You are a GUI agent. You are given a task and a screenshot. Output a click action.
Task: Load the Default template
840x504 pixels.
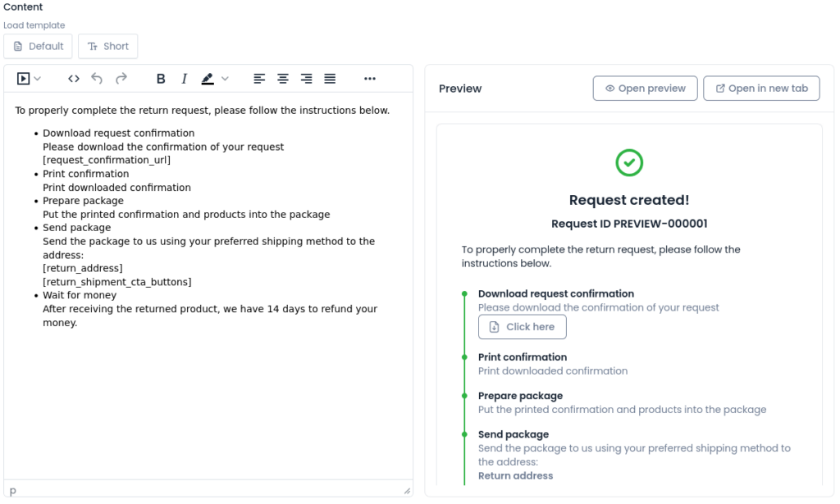click(39, 47)
